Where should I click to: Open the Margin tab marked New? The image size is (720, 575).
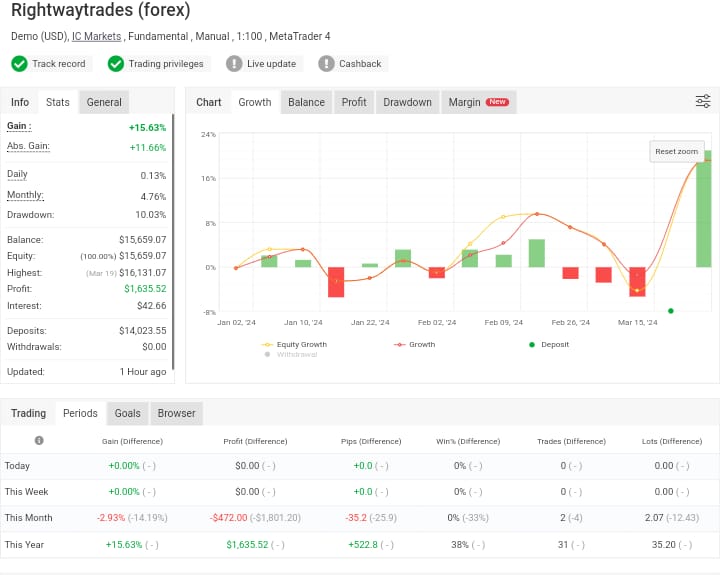pyautogui.click(x=478, y=102)
